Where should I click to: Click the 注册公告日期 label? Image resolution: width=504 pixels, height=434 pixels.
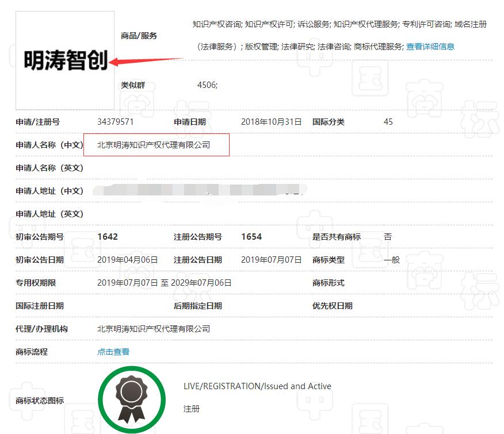point(198,260)
